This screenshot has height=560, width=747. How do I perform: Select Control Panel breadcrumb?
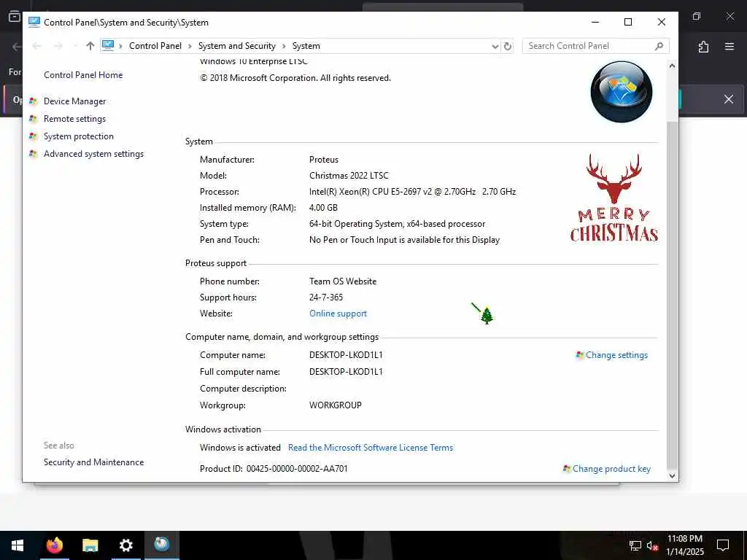(155, 46)
